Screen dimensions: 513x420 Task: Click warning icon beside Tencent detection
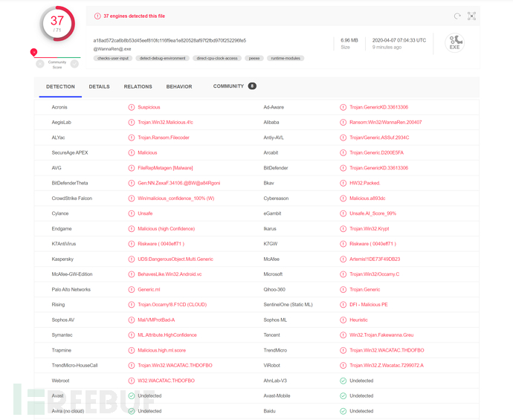tap(343, 335)
